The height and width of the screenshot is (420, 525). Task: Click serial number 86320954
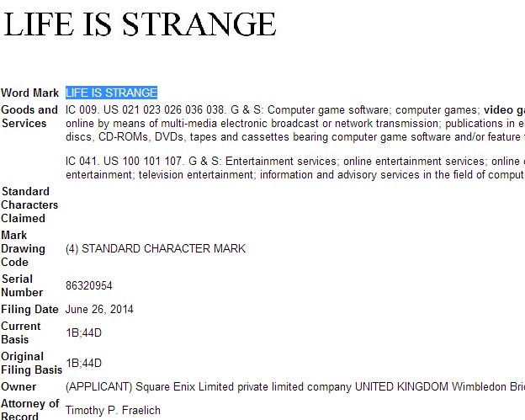click(x=89, y=286)
